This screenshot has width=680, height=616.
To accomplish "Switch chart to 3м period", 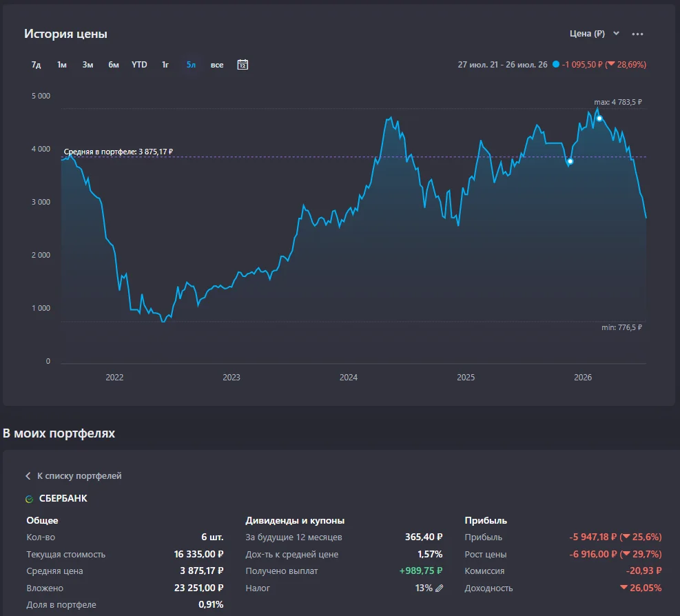I will (87, 65).
